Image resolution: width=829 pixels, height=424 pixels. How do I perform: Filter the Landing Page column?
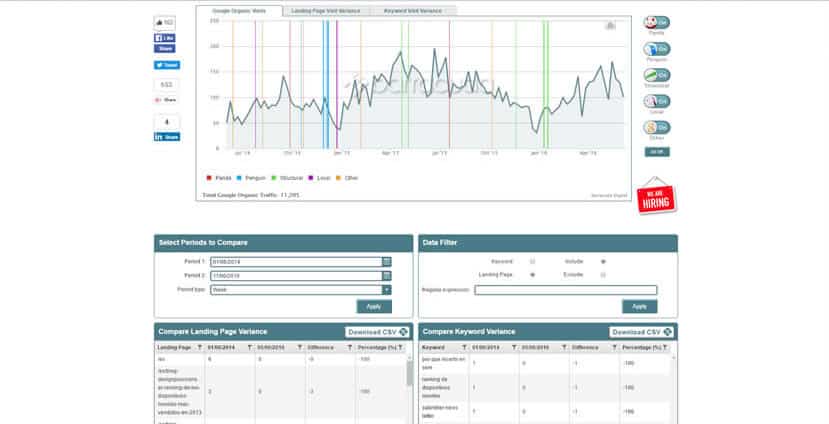(200, 347)
